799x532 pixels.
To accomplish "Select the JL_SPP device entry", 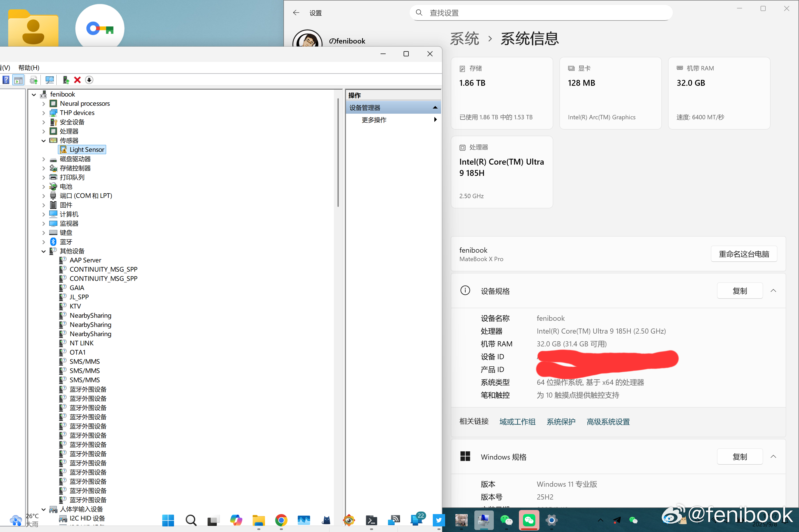I will [x=79, y=297].
